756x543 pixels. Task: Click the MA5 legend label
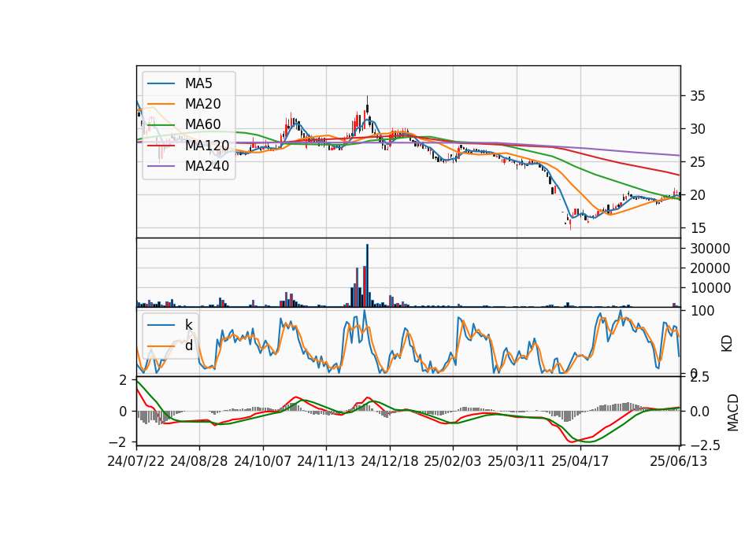[x=198, y=83]
